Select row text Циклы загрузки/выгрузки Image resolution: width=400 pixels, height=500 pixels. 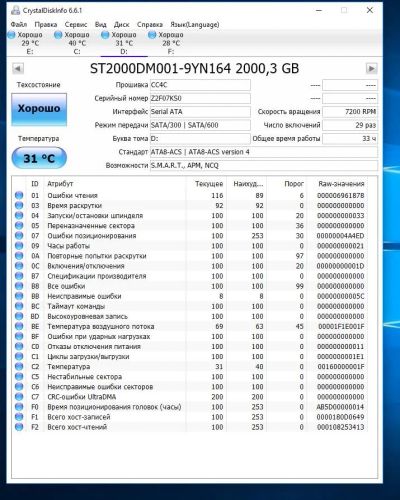click(88, 357)
